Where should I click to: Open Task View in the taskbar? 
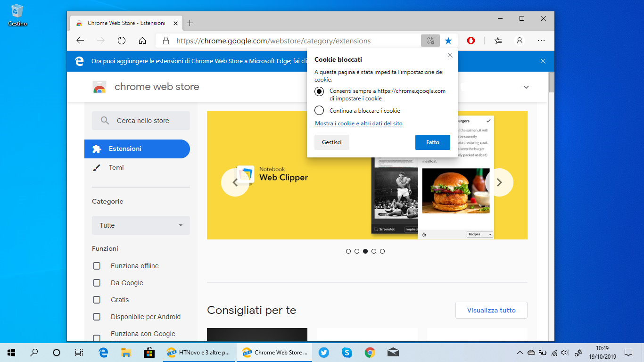click(x=79, y=352)
